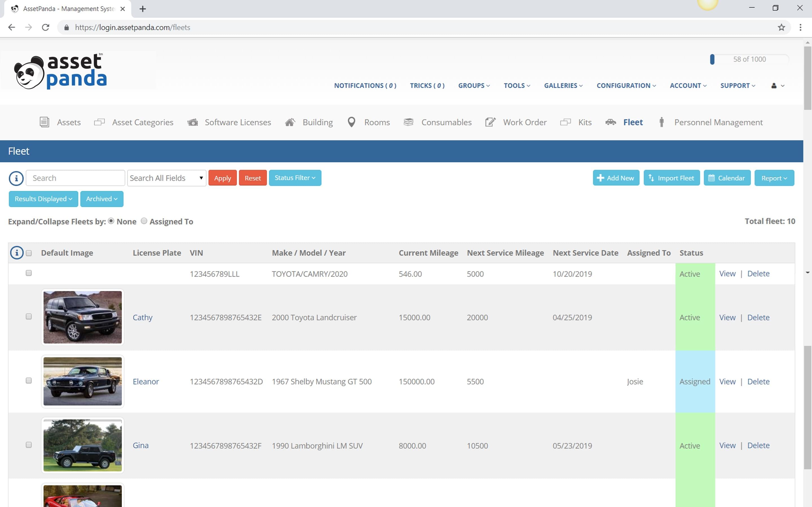Click the info icon in table header
Screen dimensions: 812x507
coord(17,253)
